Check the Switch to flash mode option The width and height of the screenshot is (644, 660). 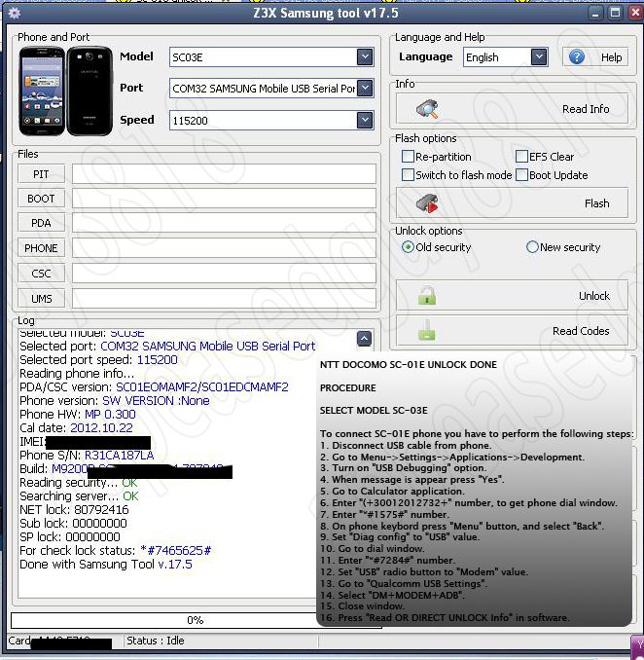pyautogui.click(x=409, y=175)
